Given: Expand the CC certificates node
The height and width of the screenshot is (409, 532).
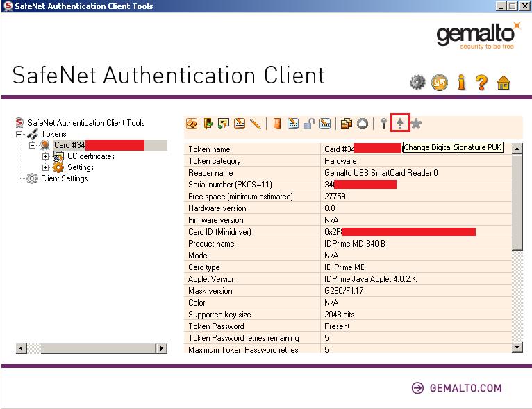Looking at the screenshot, I should click(x=45, y=156).
